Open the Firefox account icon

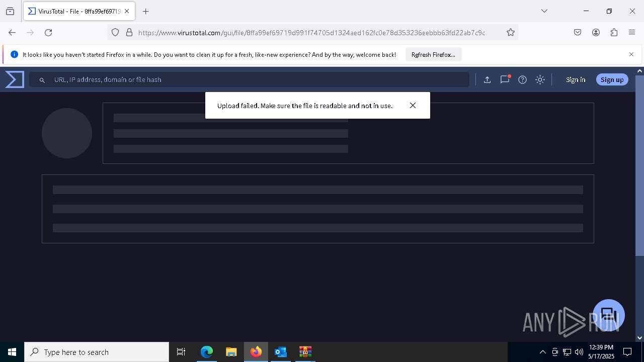pos(596,32)
